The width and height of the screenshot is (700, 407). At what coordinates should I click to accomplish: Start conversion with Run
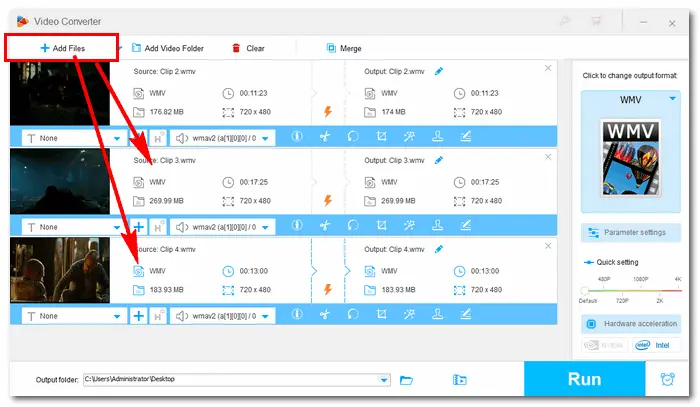(x=584, y=379)
